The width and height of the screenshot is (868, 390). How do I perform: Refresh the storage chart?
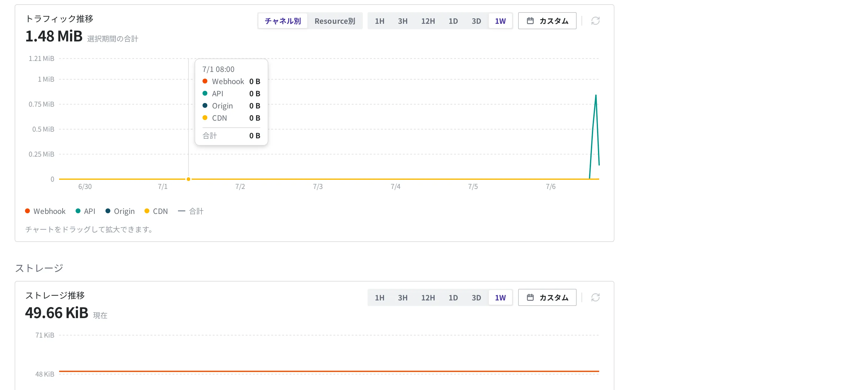[595, 297]
